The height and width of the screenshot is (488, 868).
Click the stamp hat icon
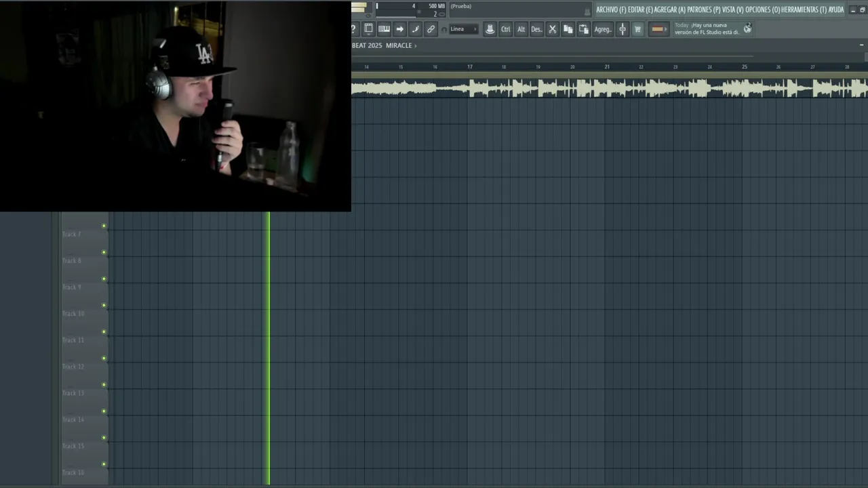(490, 29)
